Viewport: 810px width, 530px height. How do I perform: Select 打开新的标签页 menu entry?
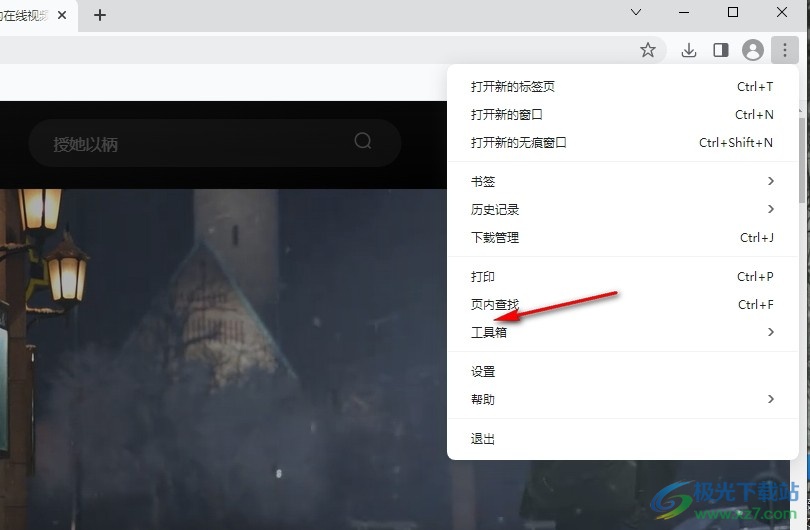622,87
